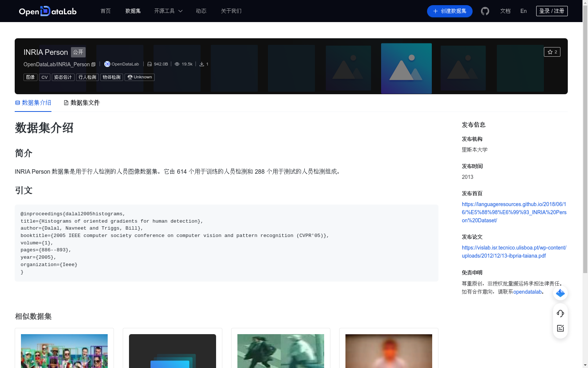The width and height of the screenshot is (588, 368).
Task: Open the customer support headset icon
Action: pyautogui.click(x=560, y=314)
